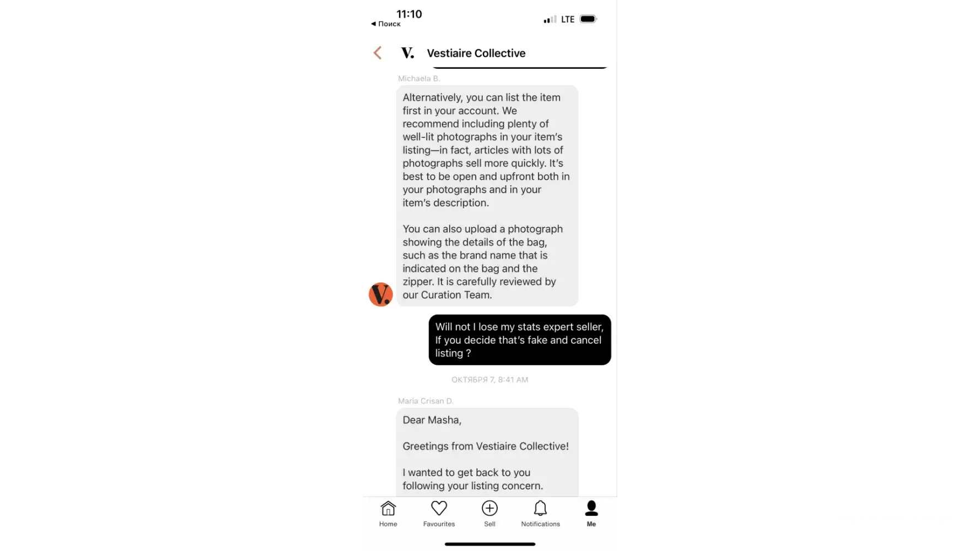The image size is (980, 551).
Task: Tap the black expert seller question bubble
Action: click(520, 340)
